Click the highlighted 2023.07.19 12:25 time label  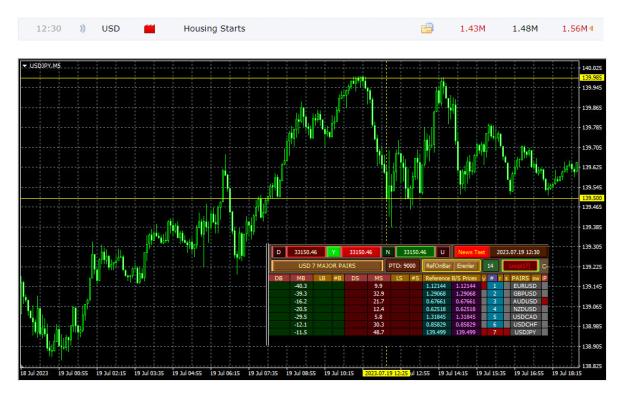tap(386, 373)
